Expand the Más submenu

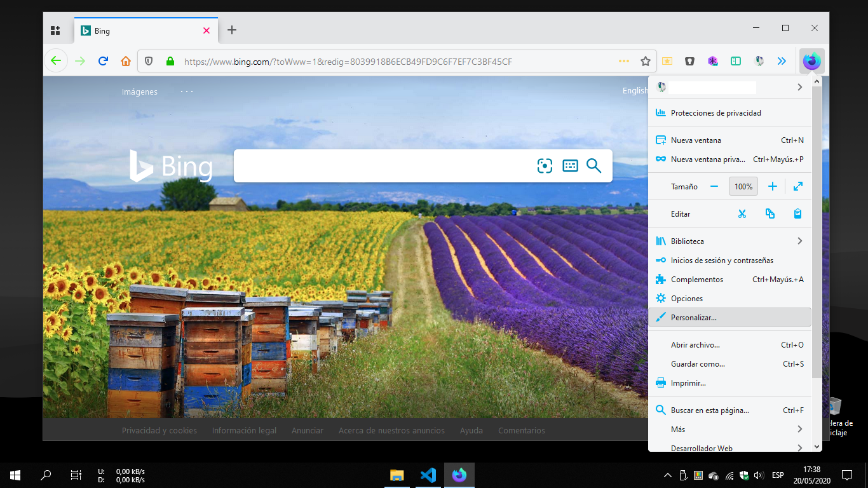click(729, 430)
